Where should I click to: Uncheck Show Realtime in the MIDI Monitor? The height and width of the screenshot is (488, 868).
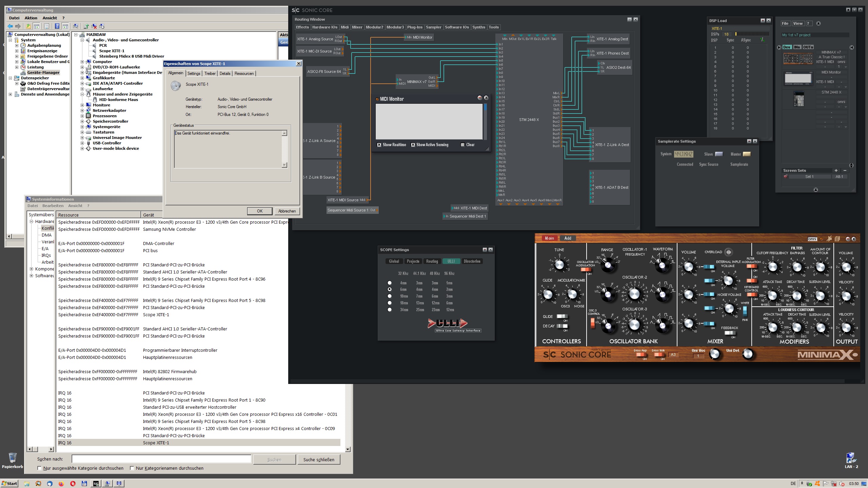coord(379,144)
